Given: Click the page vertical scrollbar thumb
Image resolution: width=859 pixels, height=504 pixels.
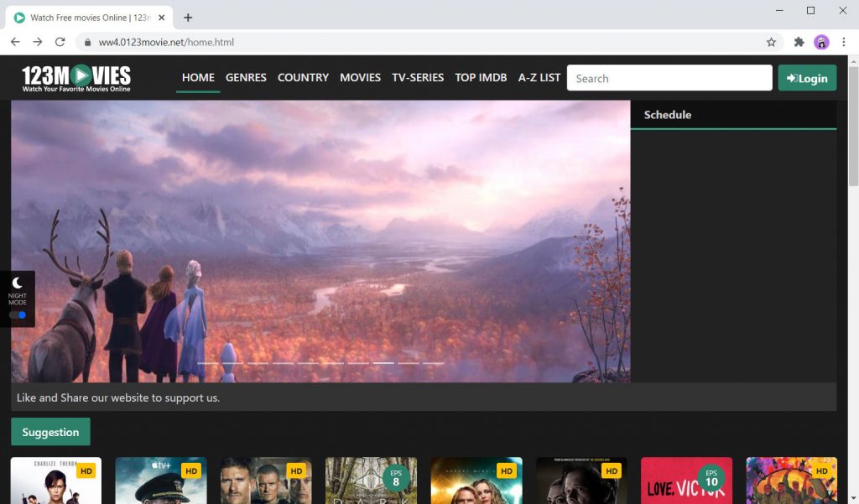Looking at the screenshot, I should [x=853, y=127].
